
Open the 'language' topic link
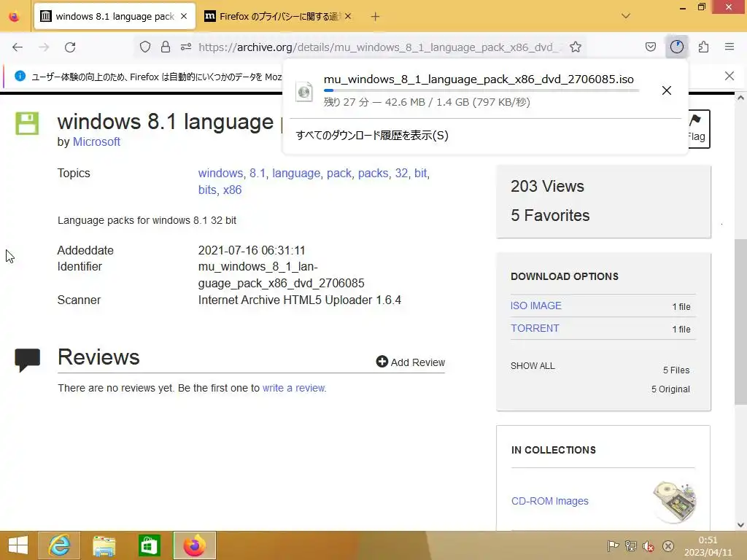[x=296, y=173]
